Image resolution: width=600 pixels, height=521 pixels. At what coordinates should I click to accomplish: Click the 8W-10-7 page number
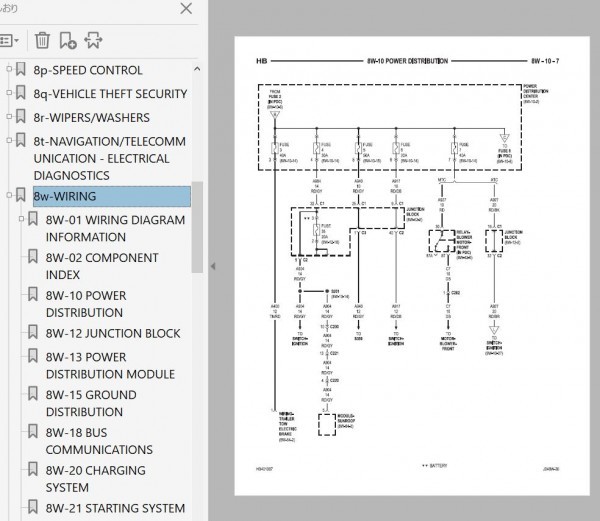tap(545, 61)
